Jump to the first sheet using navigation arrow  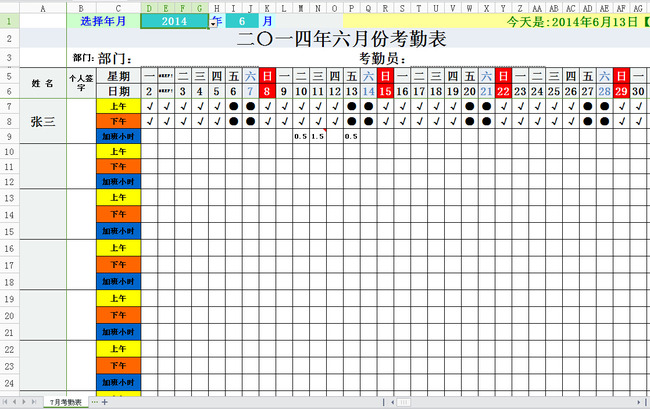click(5, 402)
